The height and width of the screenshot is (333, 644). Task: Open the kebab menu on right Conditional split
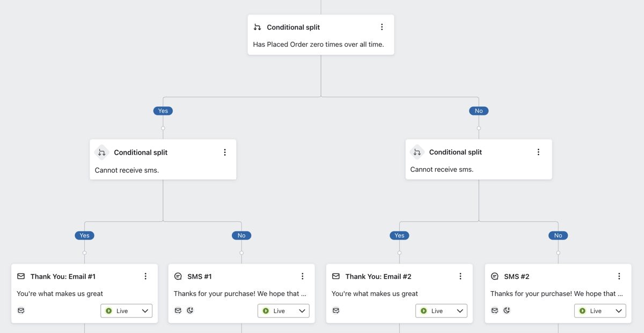tap(538, 152)
